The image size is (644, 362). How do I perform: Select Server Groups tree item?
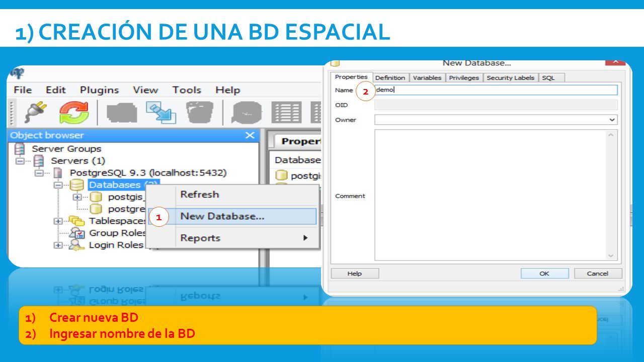[x=66, y=149]
